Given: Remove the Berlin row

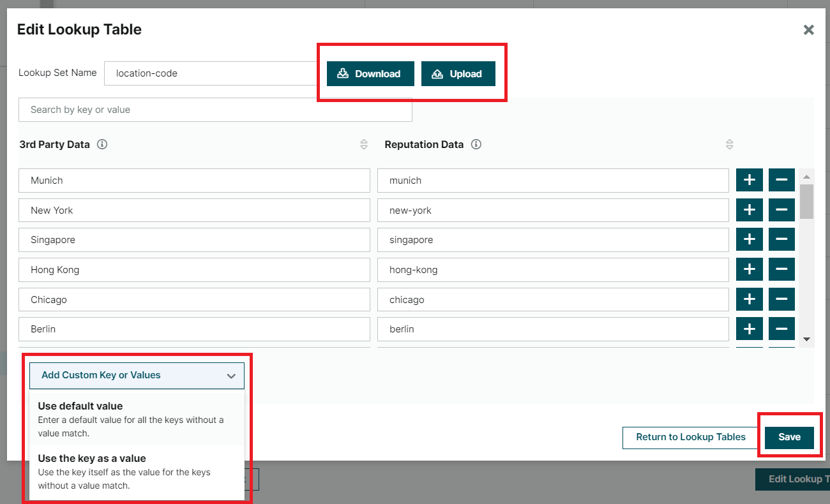Looking at the screenshot, I should pos(781,329).
